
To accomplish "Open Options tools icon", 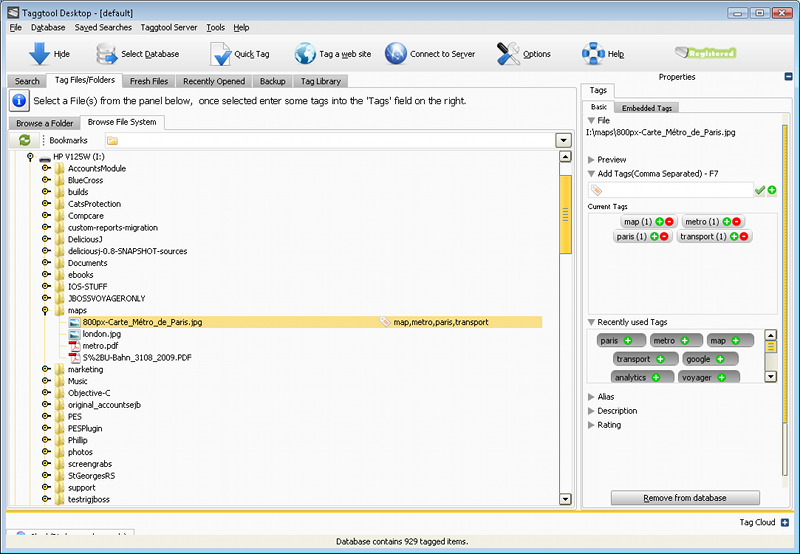I will (x=508, y=54).
